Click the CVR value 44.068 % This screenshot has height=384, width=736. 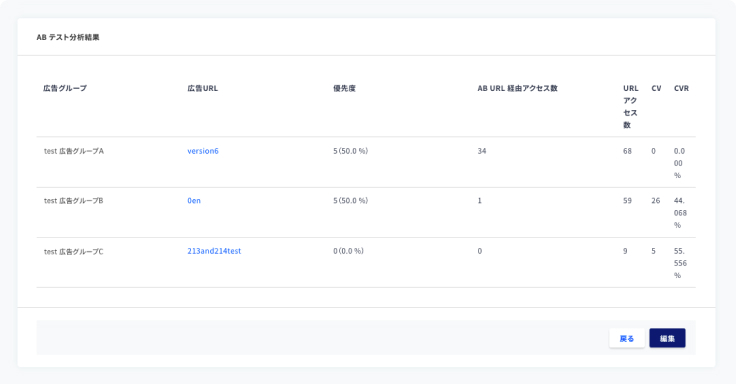680,213
